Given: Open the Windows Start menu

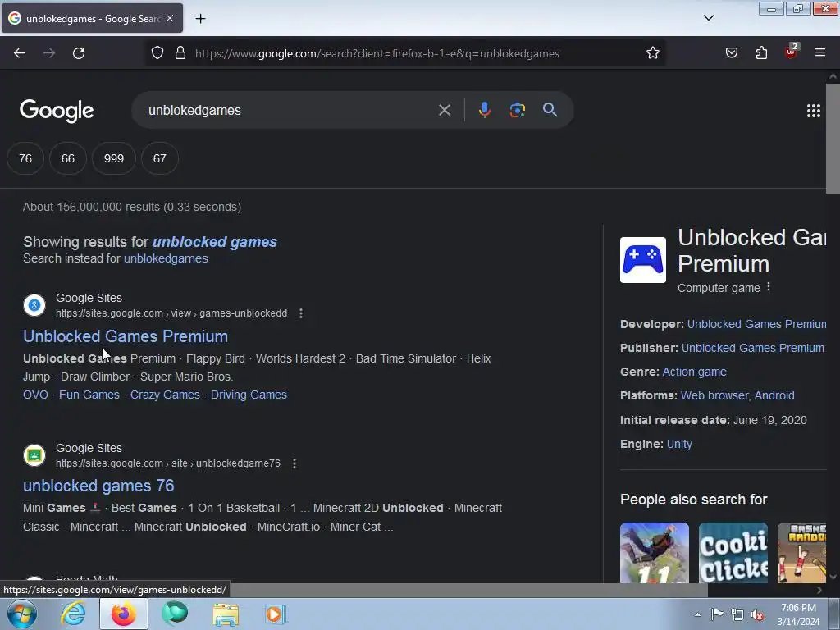Looking at the screenshot, I should tap(21, 614).
